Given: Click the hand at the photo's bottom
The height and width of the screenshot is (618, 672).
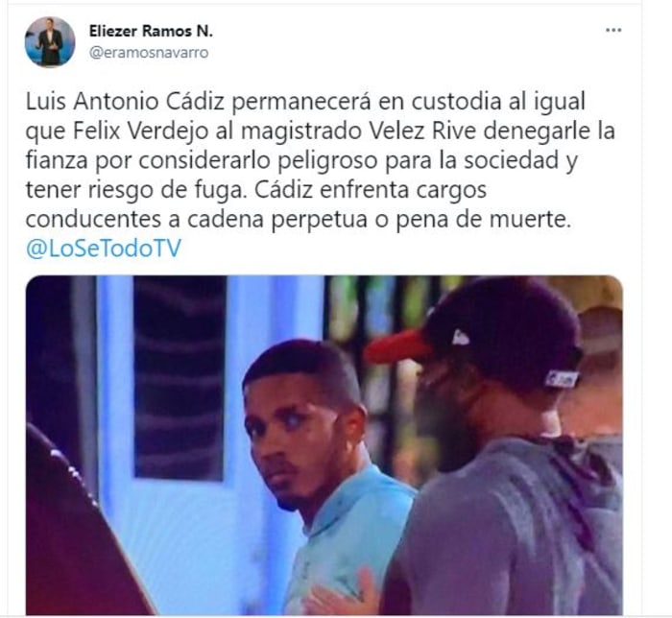Looking at the screenshot, I should [343, 593].
